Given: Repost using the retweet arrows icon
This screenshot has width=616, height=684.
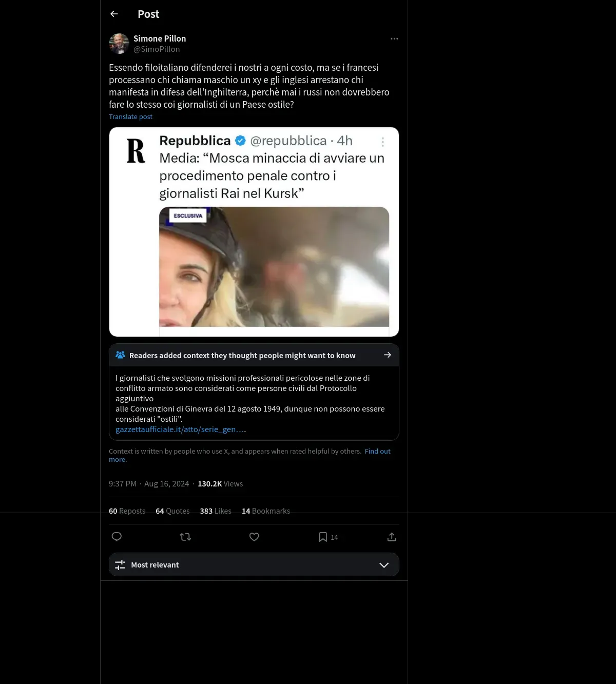Looking at the screenshot, I should (185, 537).
